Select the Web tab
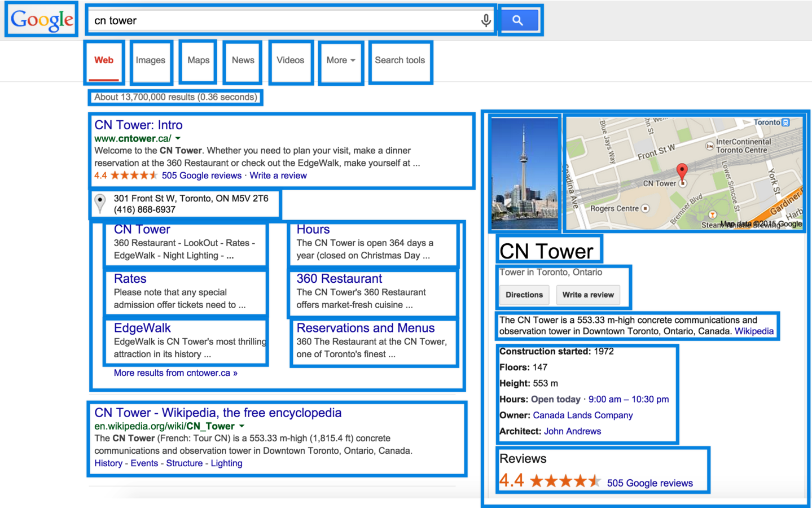Screen dimensions: 812x508 (104, 60)
